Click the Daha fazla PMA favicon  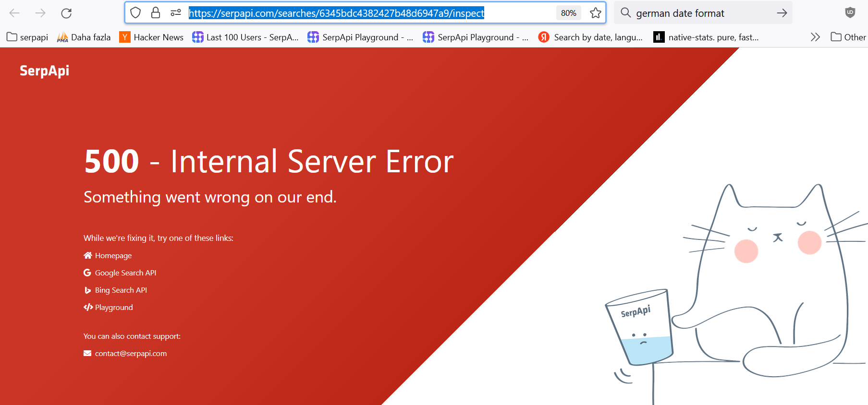coord(62,37)
